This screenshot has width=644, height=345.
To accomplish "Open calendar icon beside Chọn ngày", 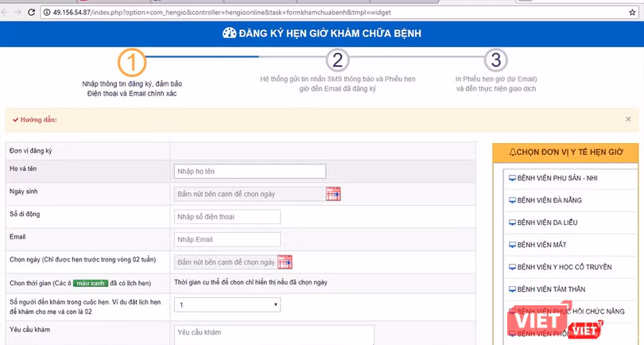I will tap(285, 262).
